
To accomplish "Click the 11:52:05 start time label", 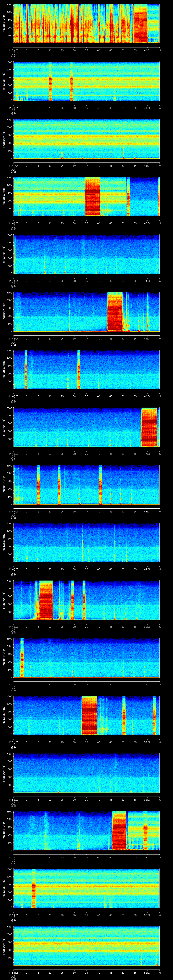I will click(13, 800).
